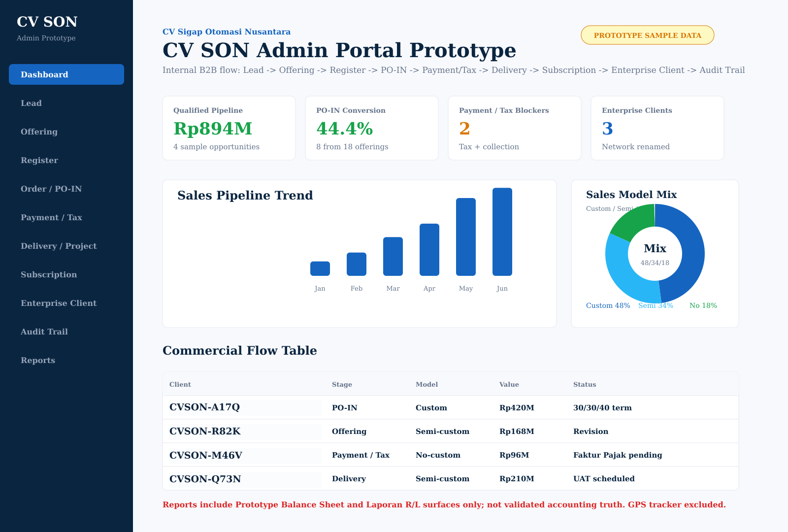Click the May bar in pipeline chart
The height and width of the screenshot is (532, 788).
pyautogui.click(x=466, y=237)
